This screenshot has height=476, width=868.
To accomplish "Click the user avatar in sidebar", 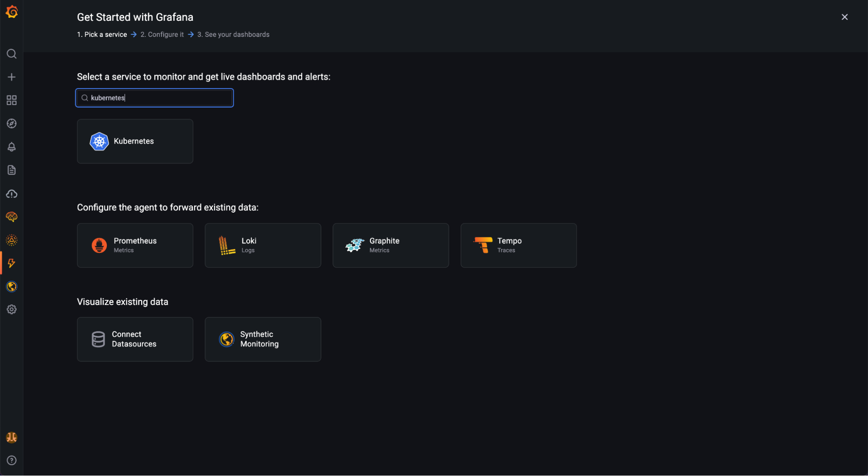I will 12,437.
